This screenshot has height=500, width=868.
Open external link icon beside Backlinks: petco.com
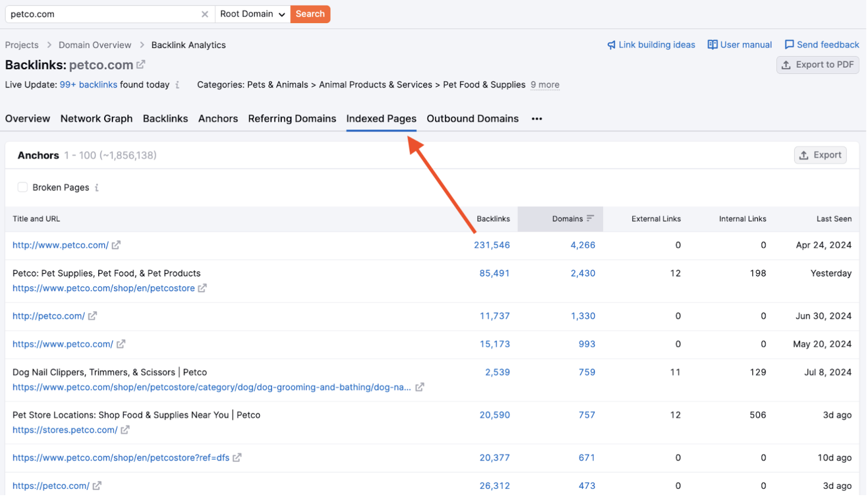141,65
